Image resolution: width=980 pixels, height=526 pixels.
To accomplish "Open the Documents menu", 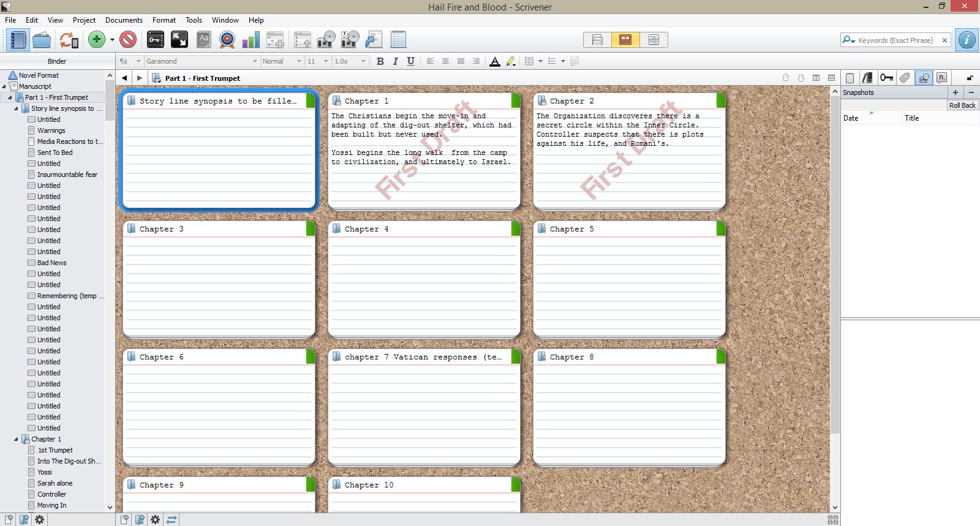I will tap(124, 20).
